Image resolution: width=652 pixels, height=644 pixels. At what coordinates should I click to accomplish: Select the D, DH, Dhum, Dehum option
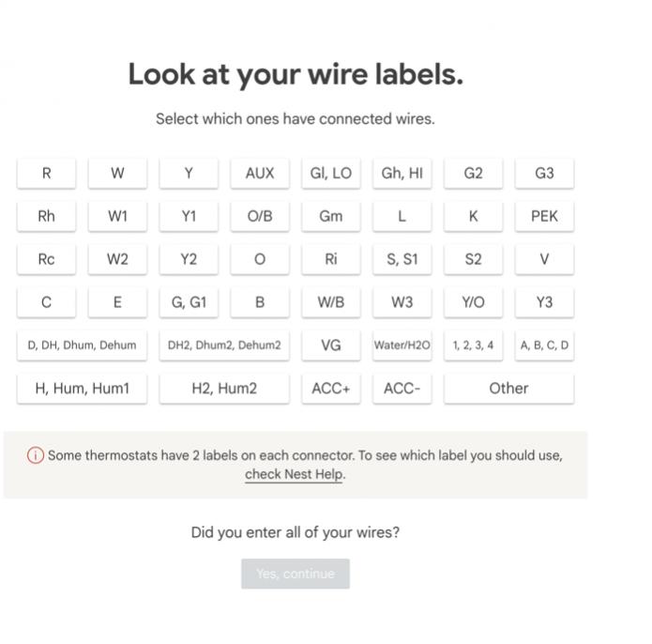point(82,345)
